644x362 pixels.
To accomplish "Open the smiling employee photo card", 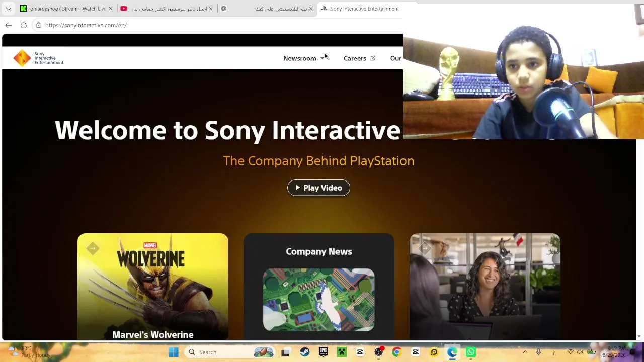I will pos(485,287).
